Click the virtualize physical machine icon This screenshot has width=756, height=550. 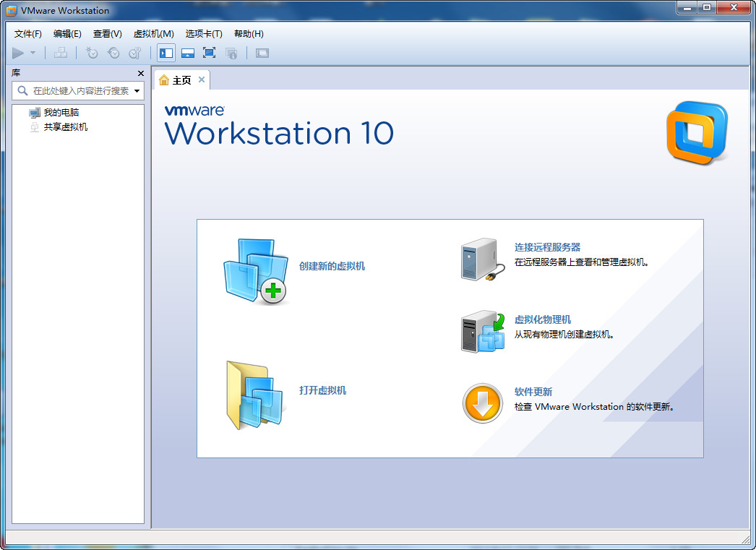483,332
